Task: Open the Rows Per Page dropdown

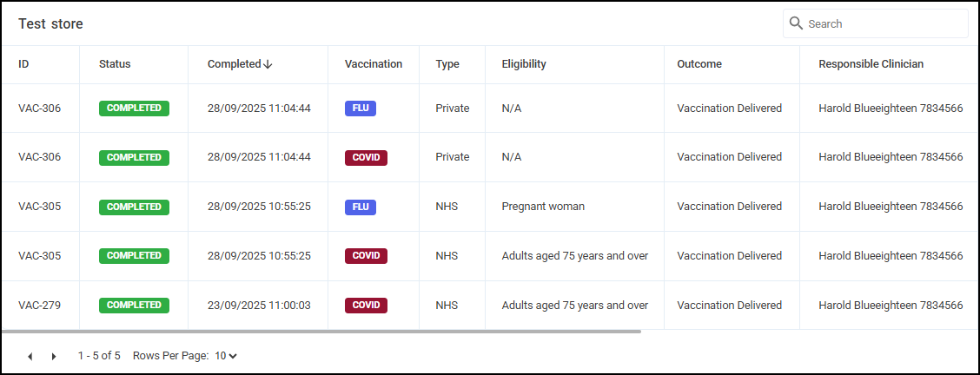Action: click(x=226, y=356)
